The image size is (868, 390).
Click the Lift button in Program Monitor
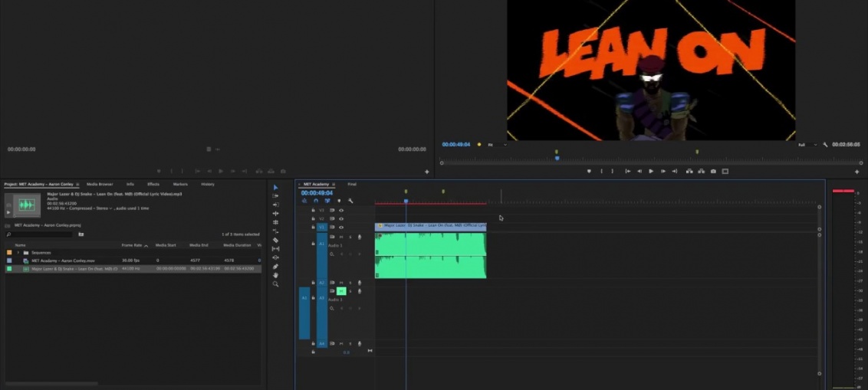click(x=689, y=172)
